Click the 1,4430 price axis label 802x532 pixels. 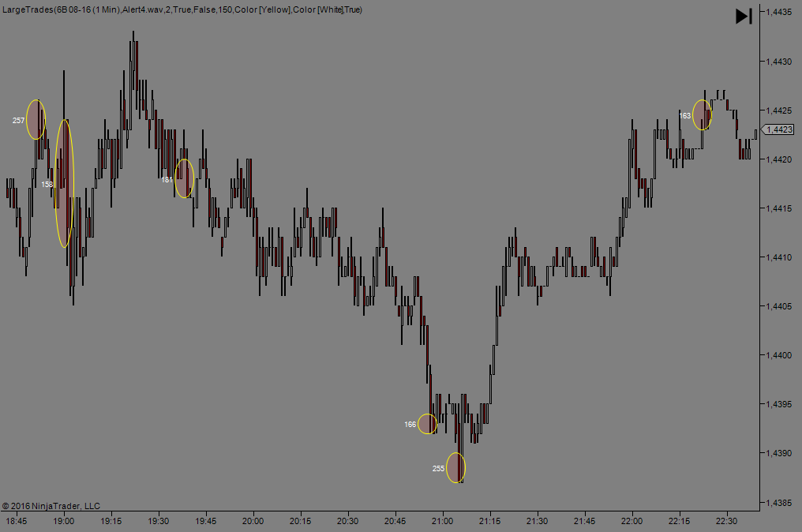778,61
